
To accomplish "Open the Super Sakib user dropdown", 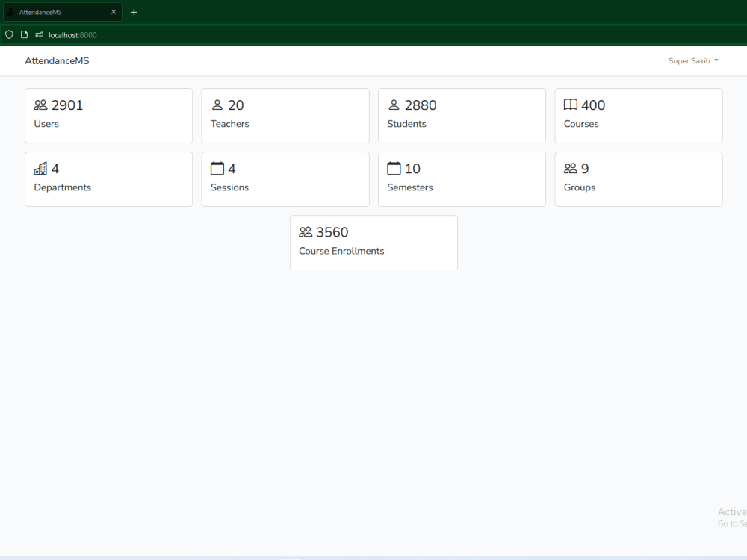I will point(691,60).
